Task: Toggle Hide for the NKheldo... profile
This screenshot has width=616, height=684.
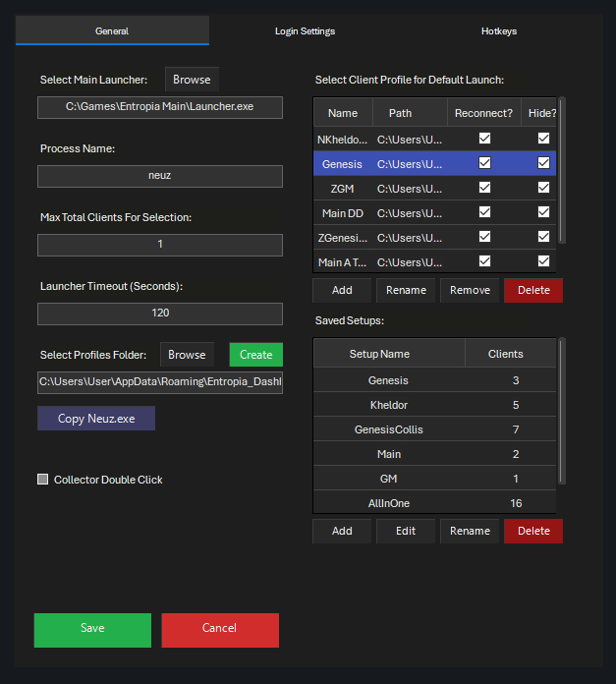Action: pos(543,139)
